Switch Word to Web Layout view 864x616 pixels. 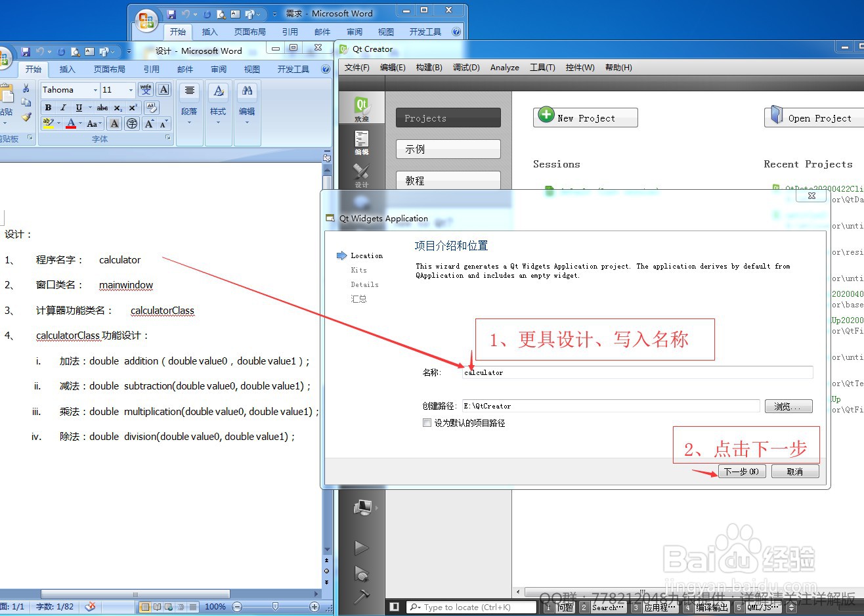coord(169,607)
